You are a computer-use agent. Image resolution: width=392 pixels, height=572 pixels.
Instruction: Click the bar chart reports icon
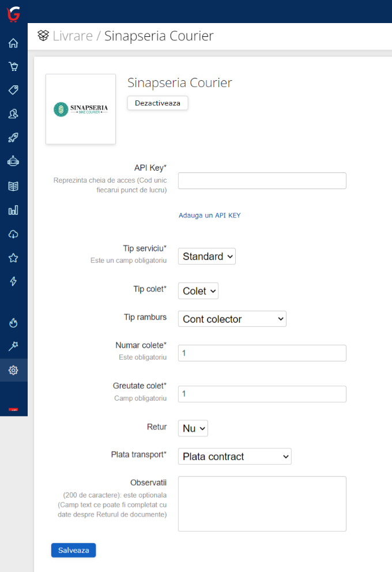(x=13, y=210)
